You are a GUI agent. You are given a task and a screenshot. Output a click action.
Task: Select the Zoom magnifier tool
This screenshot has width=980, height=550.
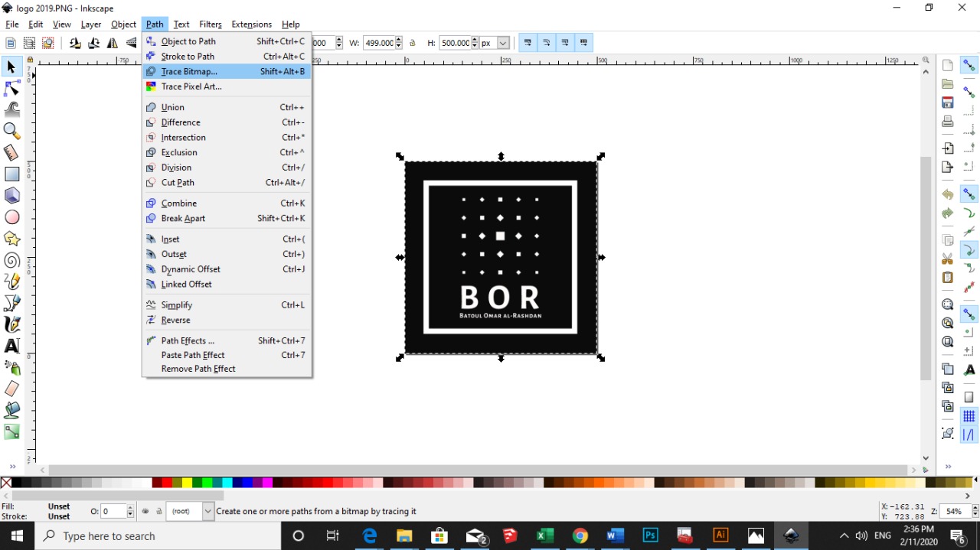click(11, 131)
